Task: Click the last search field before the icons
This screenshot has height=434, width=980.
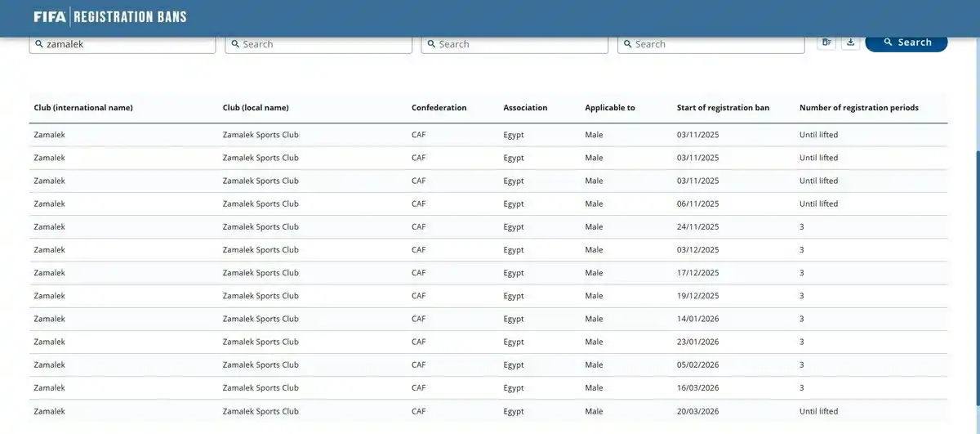Action: pos(710,44)
